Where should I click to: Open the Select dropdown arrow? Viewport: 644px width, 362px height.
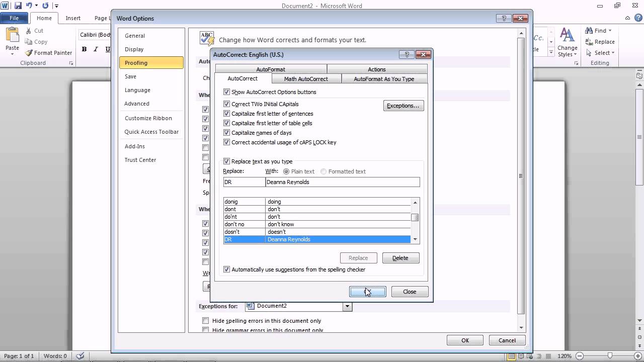(613, 53)
